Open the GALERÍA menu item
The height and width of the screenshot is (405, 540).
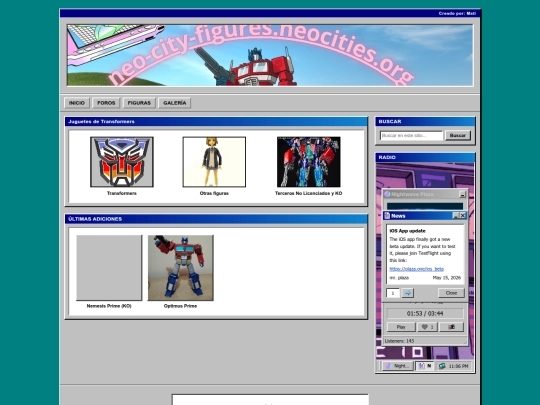[175, 103]
